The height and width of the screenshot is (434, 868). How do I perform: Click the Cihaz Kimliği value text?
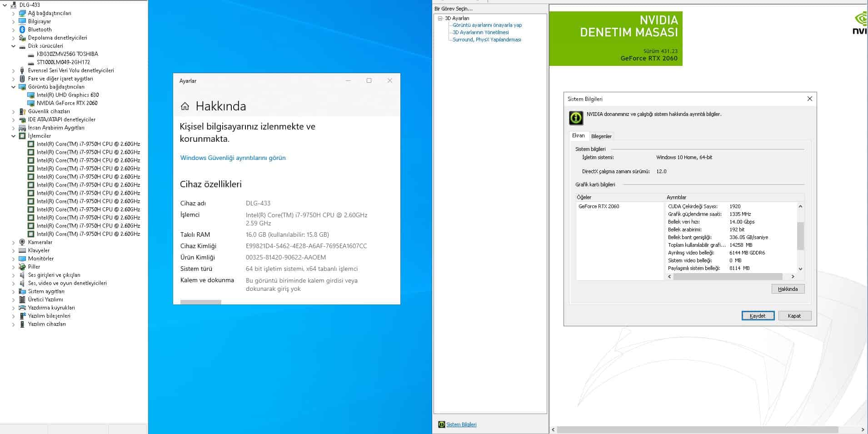306,246
